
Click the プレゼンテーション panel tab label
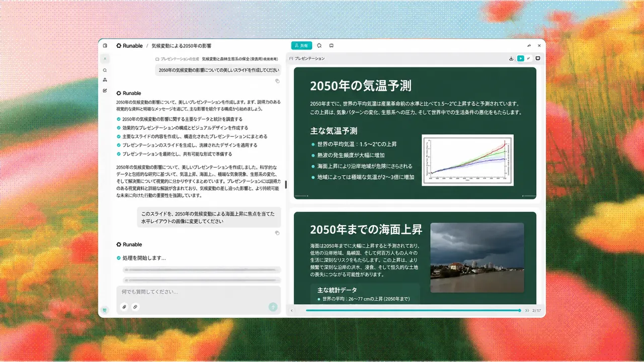pyautogui.click(x=309, y=58)
